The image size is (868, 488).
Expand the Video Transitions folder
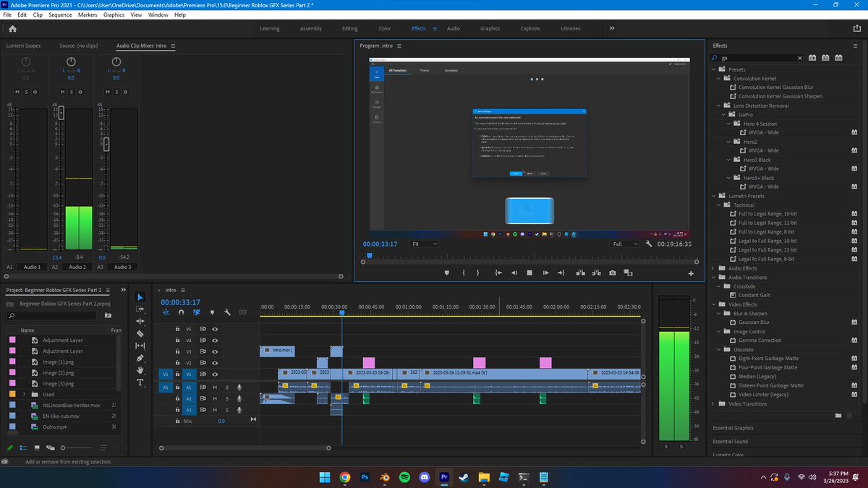(x=713, y=403)
